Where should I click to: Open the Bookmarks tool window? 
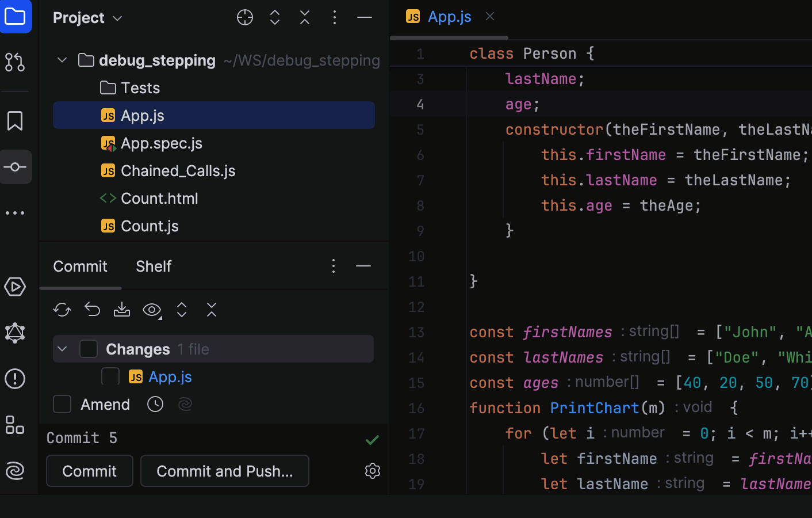pyautogui.click(x=16, y=121)
